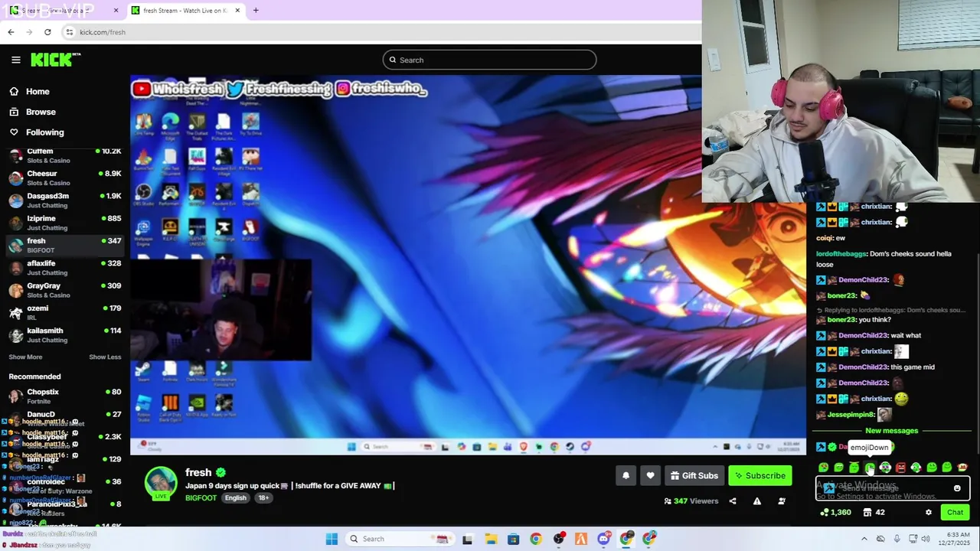This screenshot has width=980, height=551.
Task: Open Dasgasd3m channel in sidebar
Action: coord(64,200)
